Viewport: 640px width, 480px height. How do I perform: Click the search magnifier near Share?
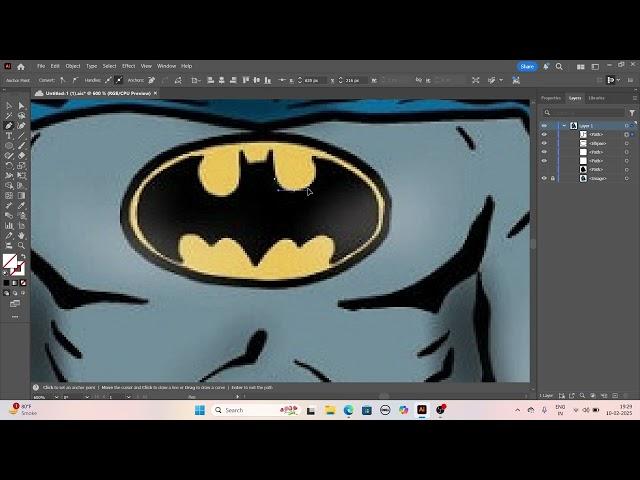(559, 67)
